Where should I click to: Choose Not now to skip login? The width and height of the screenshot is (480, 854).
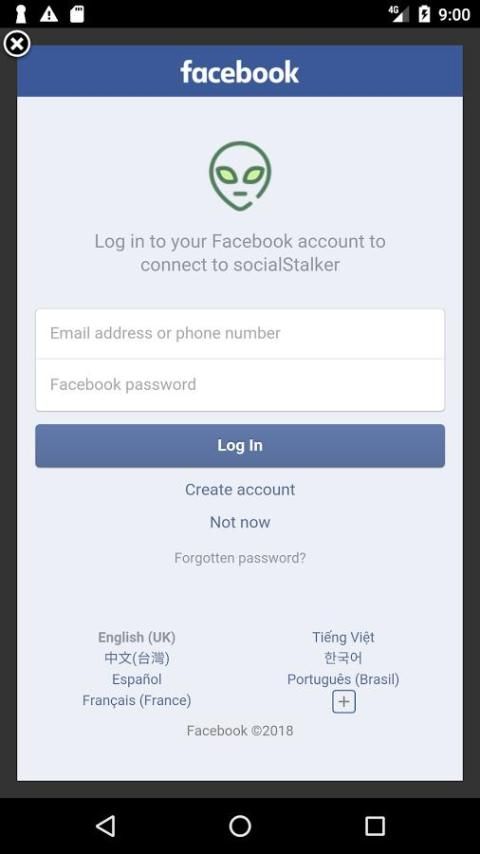(240, 522)
